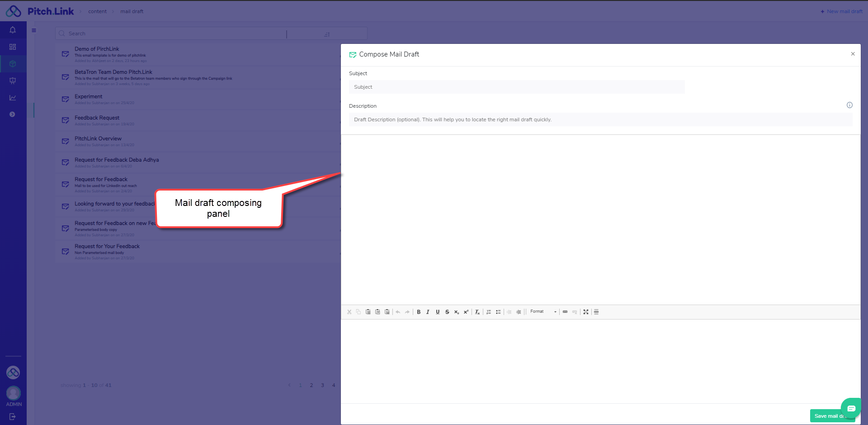Image resolution: width=868 pixels, height=425 pixels.
Task: Click the content breadcrumb
Action: pos(97,11)
